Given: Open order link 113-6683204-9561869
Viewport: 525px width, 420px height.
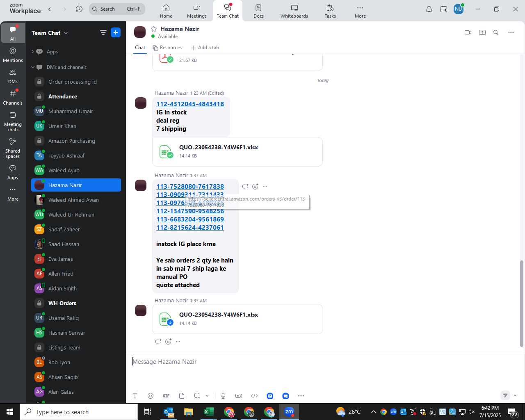Looking at the screenshot, I should (x=190, y=219).
